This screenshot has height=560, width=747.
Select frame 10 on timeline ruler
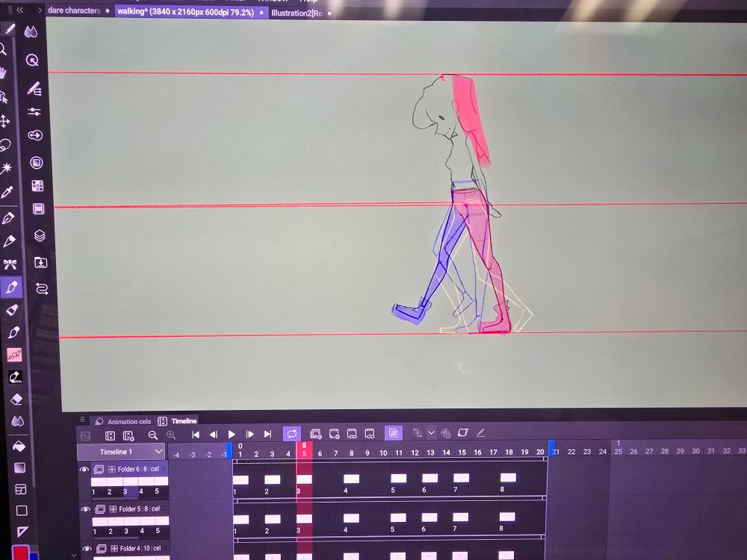click(383, 453)
